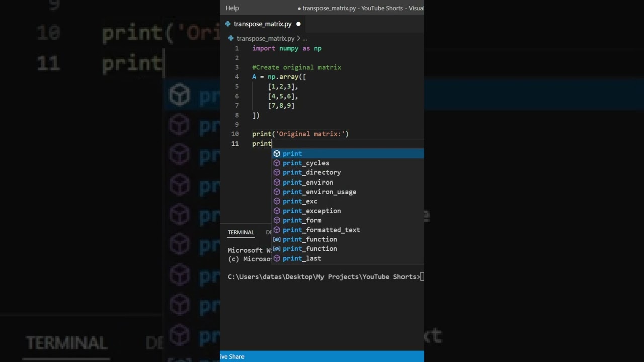Select the print_exception suggestion
Screen dimensions: 644x362
pos(348,211)
